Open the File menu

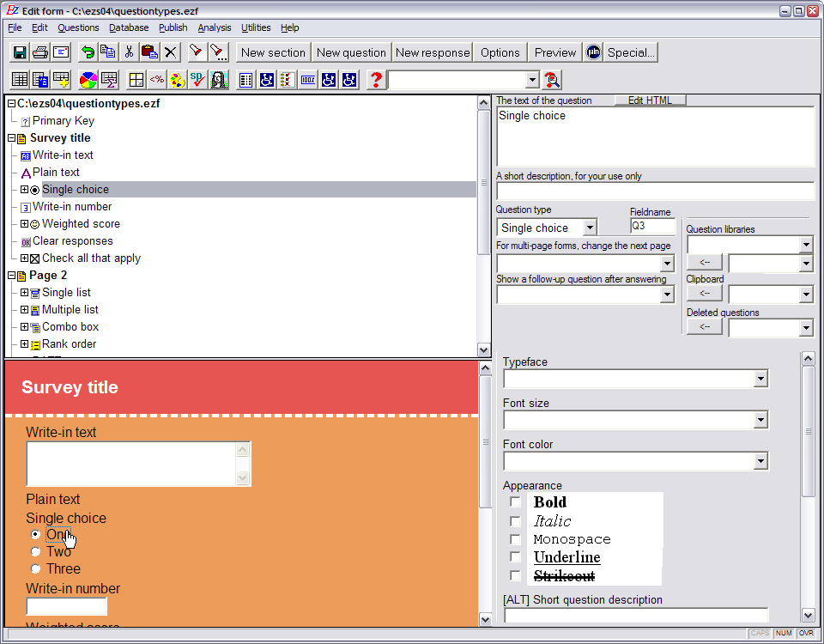(x=15, y=27)
